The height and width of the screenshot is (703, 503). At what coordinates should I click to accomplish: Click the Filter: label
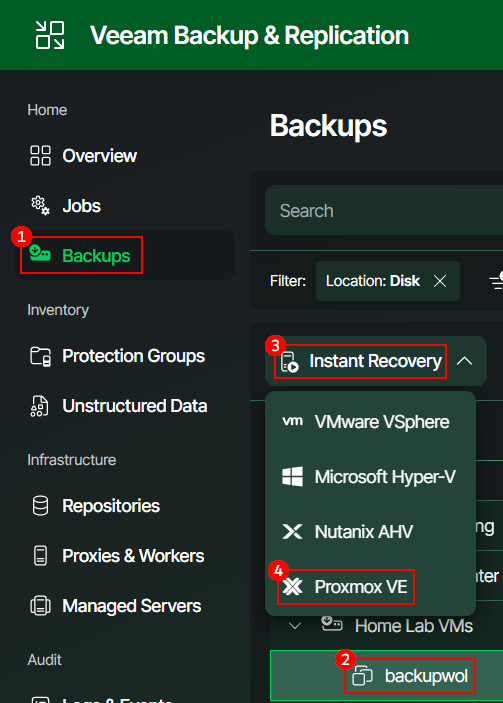[x=288, y=281]
